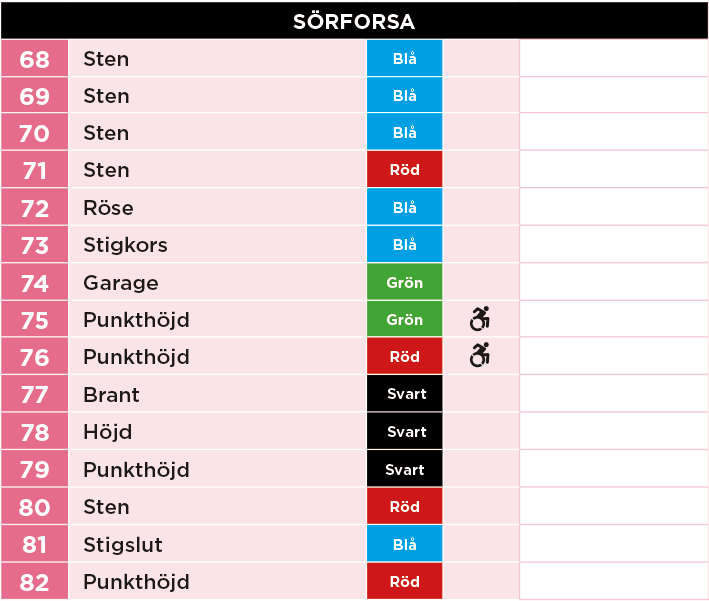Viewport: 709px width, 601px height.
Task: Select control number 72 cell
Action: [34, 208]
